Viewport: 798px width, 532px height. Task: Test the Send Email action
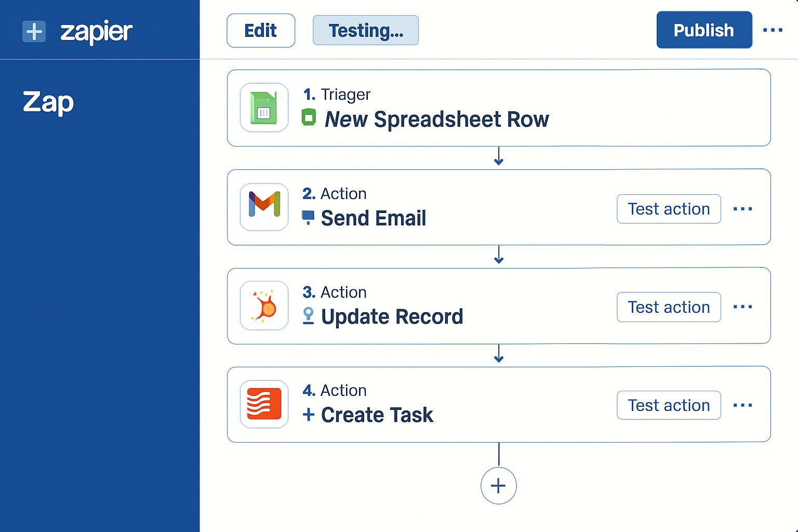coord(669,209)
